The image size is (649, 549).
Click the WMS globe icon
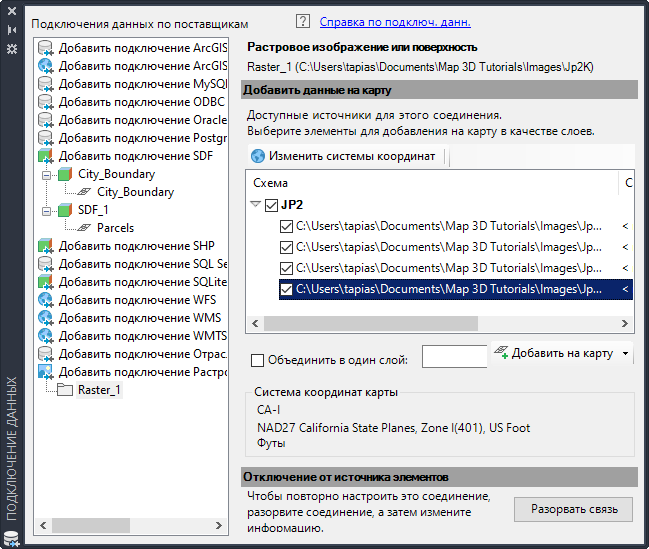click(x=46, y=318)
